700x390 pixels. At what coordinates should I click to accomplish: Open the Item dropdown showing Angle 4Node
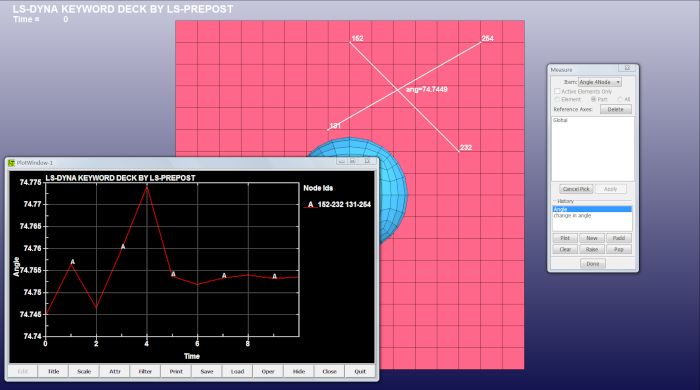(x=600, y=82)
